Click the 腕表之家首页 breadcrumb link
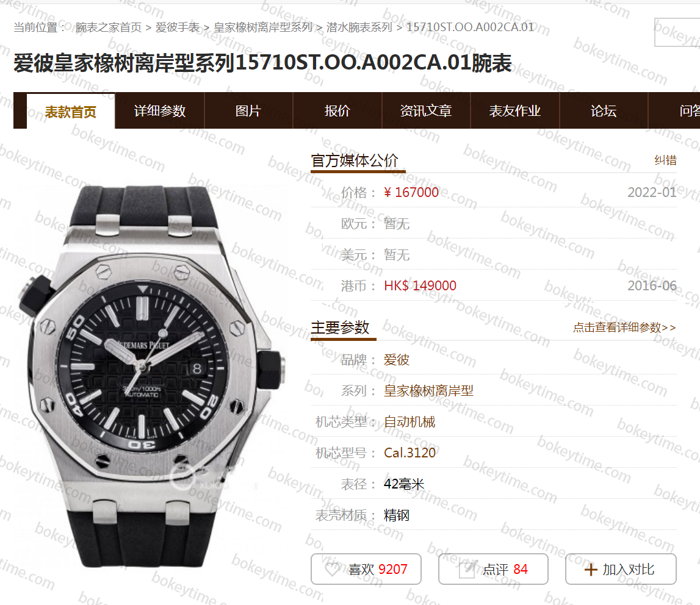700x605 pixels. click(x=109, y=27)
